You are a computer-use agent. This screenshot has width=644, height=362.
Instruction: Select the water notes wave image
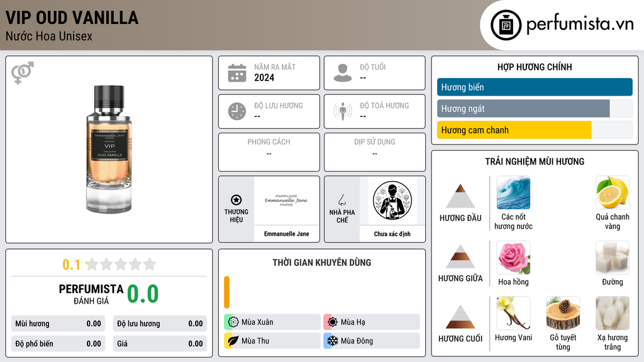pos(513,192)
